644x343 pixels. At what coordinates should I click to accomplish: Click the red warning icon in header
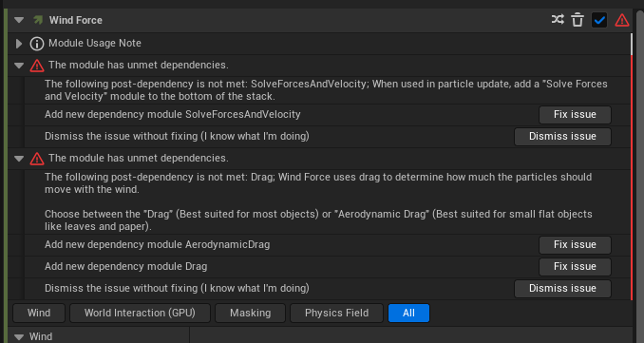click(x=622, y=20)
